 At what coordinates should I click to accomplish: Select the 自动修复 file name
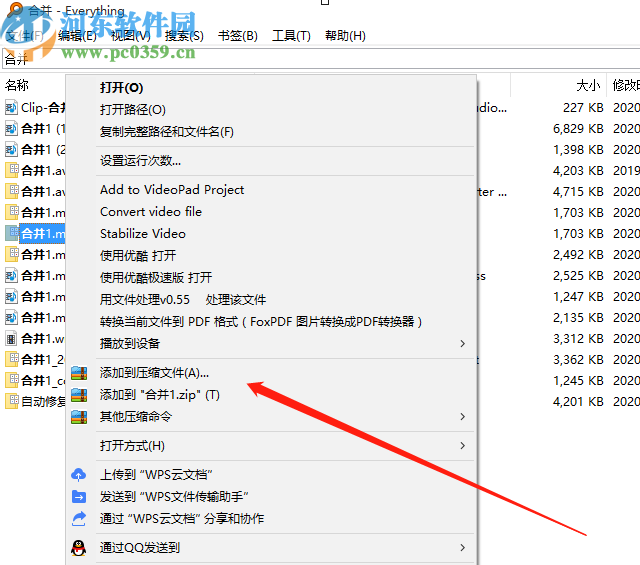pos(43,402)
